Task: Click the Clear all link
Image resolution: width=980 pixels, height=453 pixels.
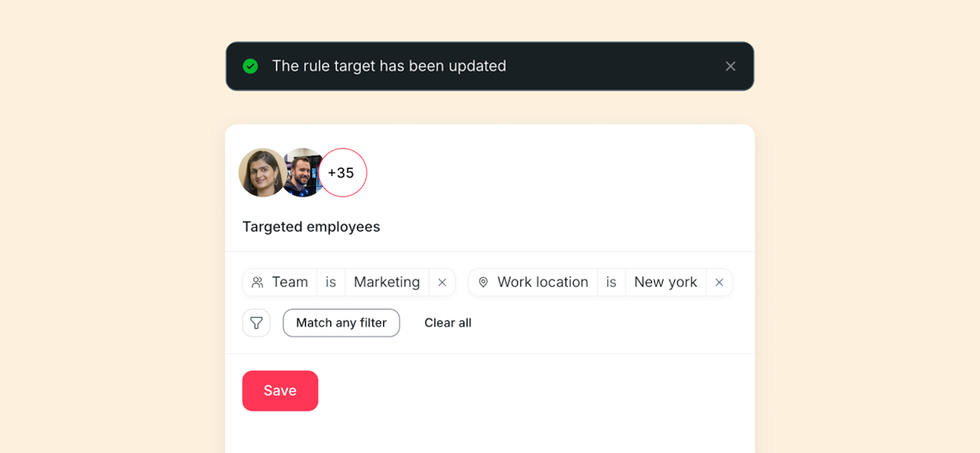Action: coord(448,323)
